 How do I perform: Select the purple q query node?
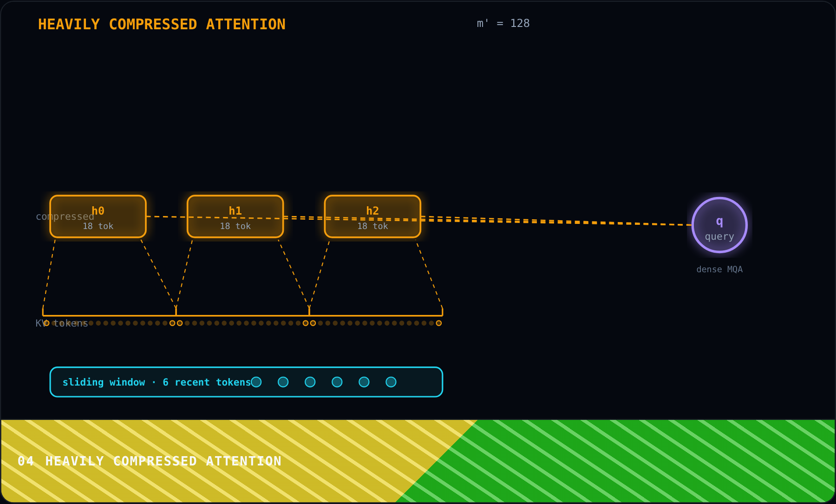point(719,225)
